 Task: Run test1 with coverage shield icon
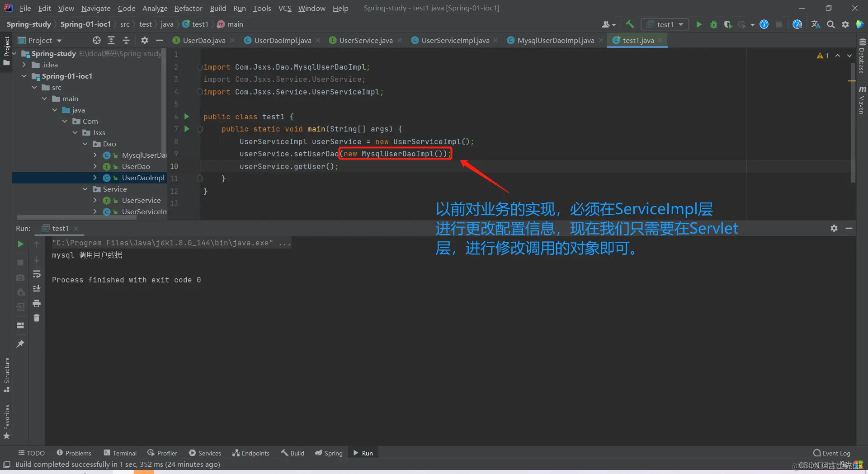pos(728,24)
